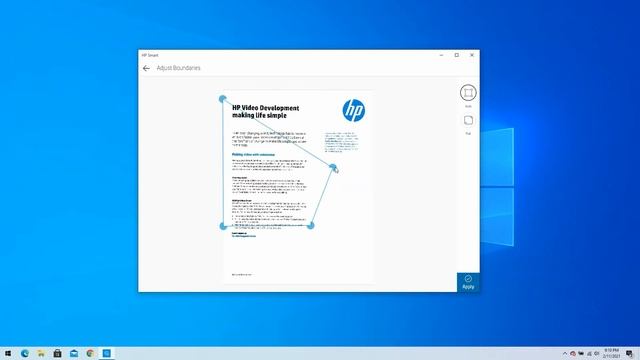Select HP Smart taskbar icon
The height and width of the screenshot is (360, 640).
107,353
